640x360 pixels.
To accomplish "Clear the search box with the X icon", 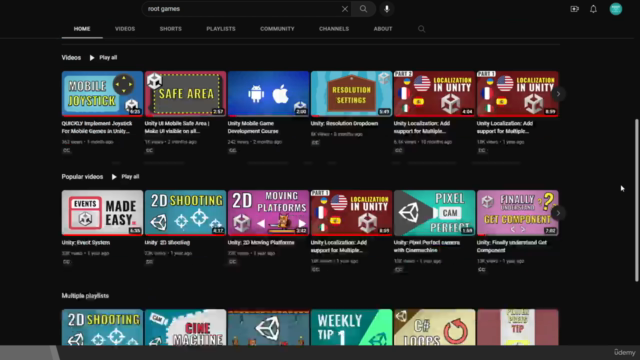I will click(344, 9).
